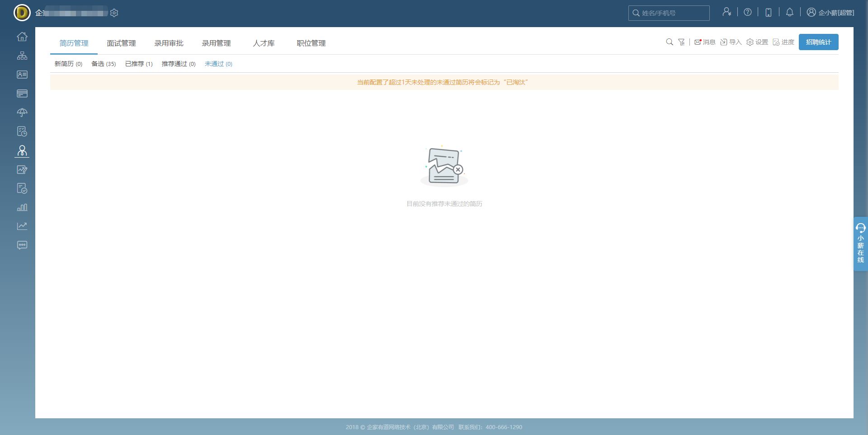
Task: Click the footer 联系我们 phone number text
Action: coord(491,427)
